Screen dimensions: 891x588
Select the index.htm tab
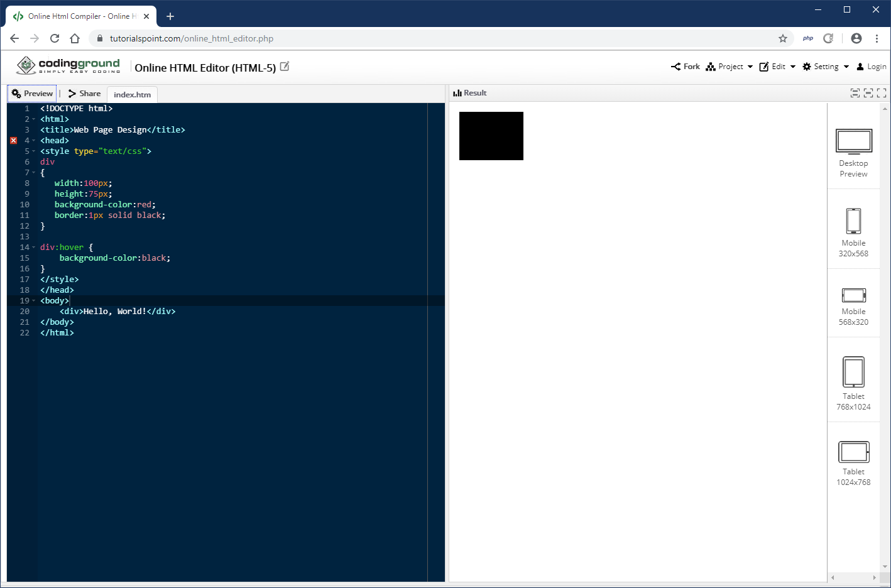[x=132, y=95]
